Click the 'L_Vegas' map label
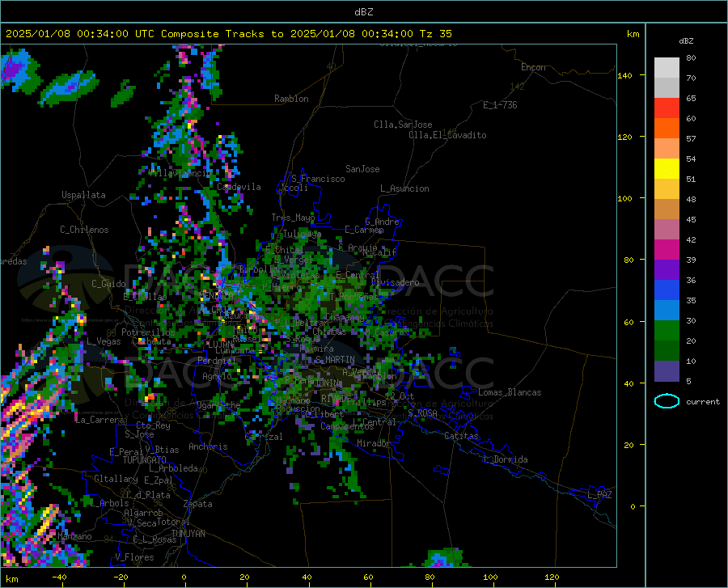The height and width of the screenshot is (588, 728). 103,341
